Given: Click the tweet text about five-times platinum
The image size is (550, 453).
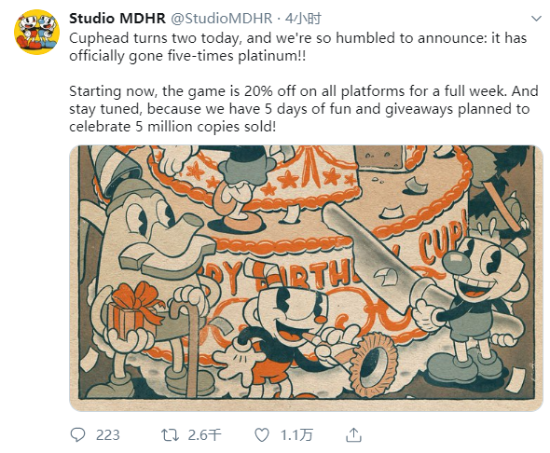Looking at the screenshot, I should point(298,47).
